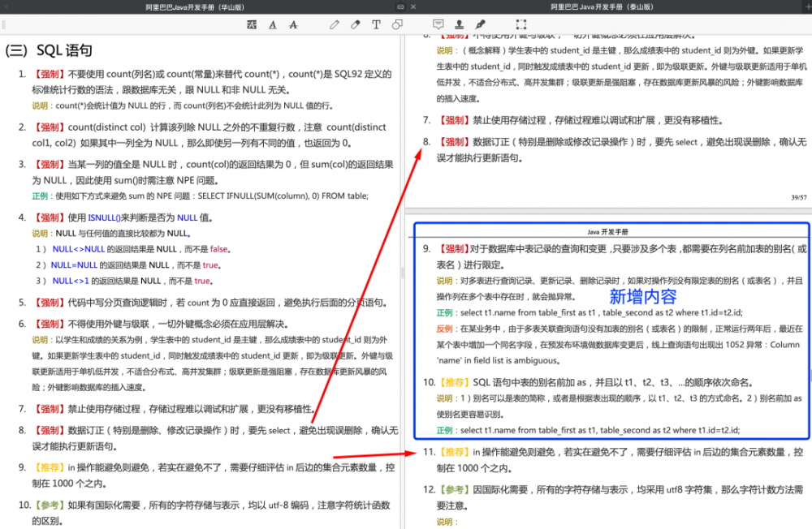Open the sticky note comment tool
The image size is (812, 529).
pyautogui.click(x=438, y=24)
